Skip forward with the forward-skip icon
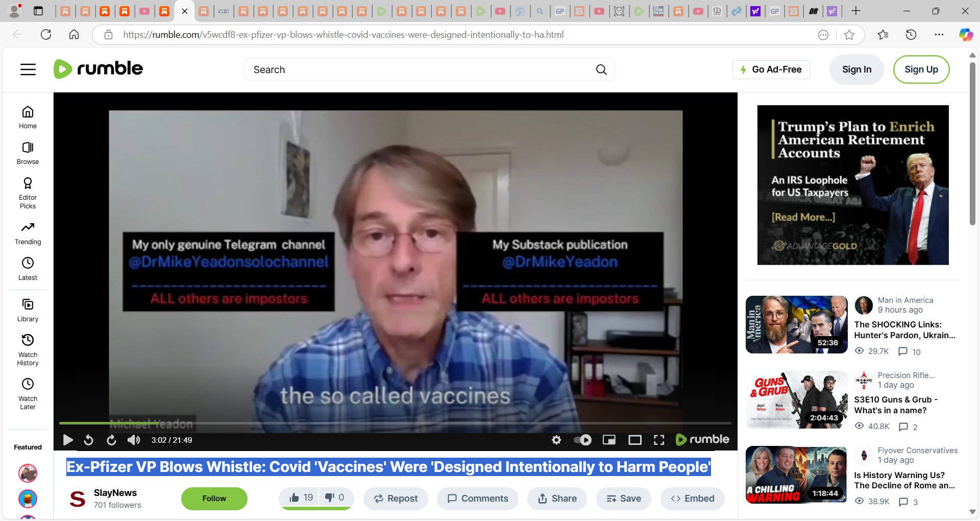Image resolution: width=980 pixels, height=521 pixels. pos(111,440)
